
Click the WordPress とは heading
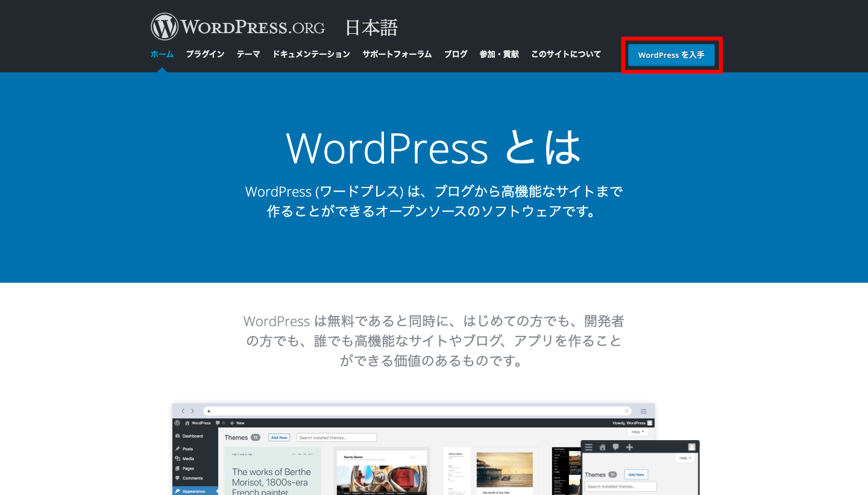pyautogui.click(x=433, y=148)
